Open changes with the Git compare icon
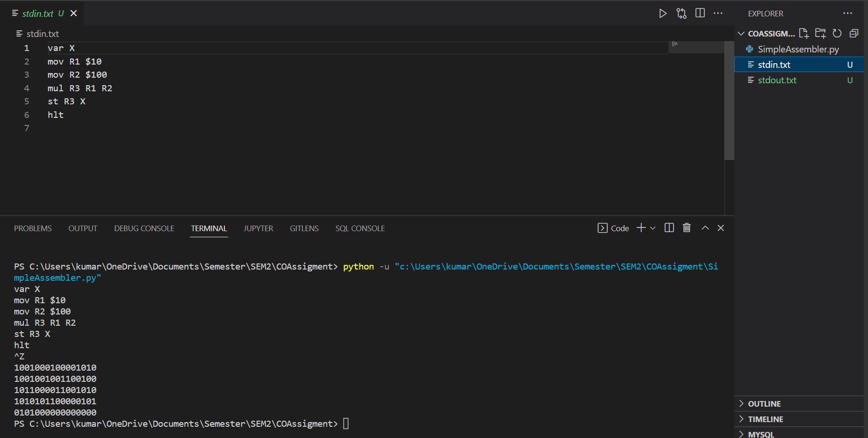This screenshot has width=868, height=438. tap(681, 13)
